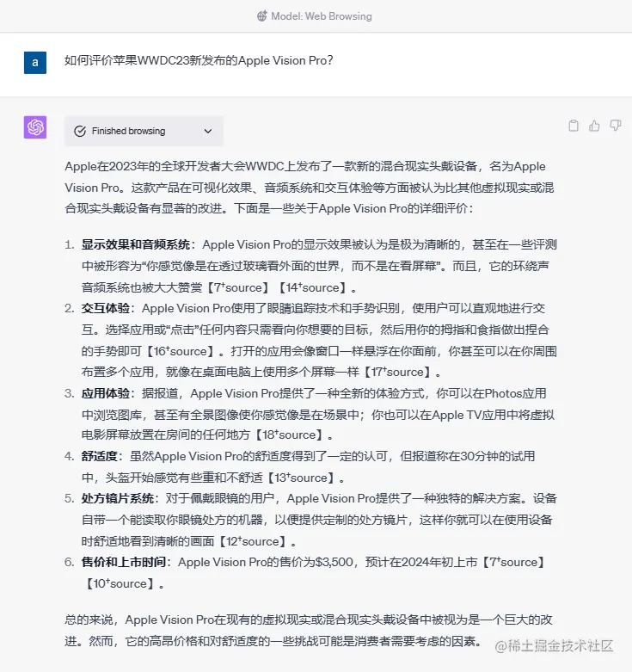Click the user avatar letter a
632x672 pixels.
click(35, 63)
